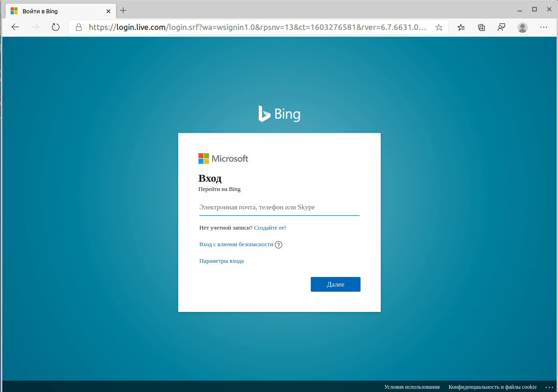Click the 'Вход' heading text
Viewport: 558px width, 392px height.
[210, 179]
